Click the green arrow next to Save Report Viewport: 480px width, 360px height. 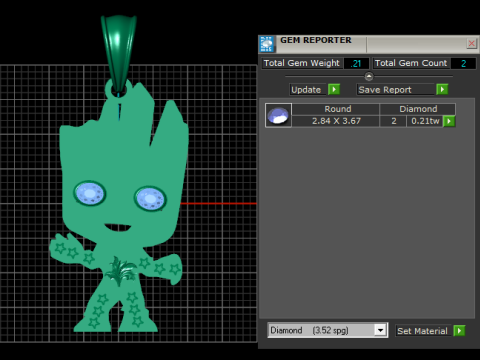(x=442, y=89)
